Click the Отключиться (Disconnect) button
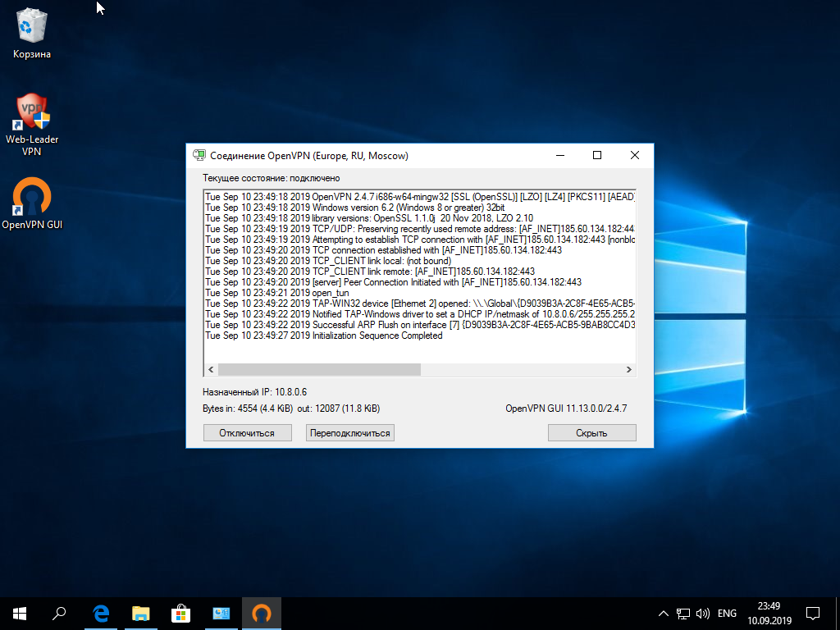 [x=247, y=433]
